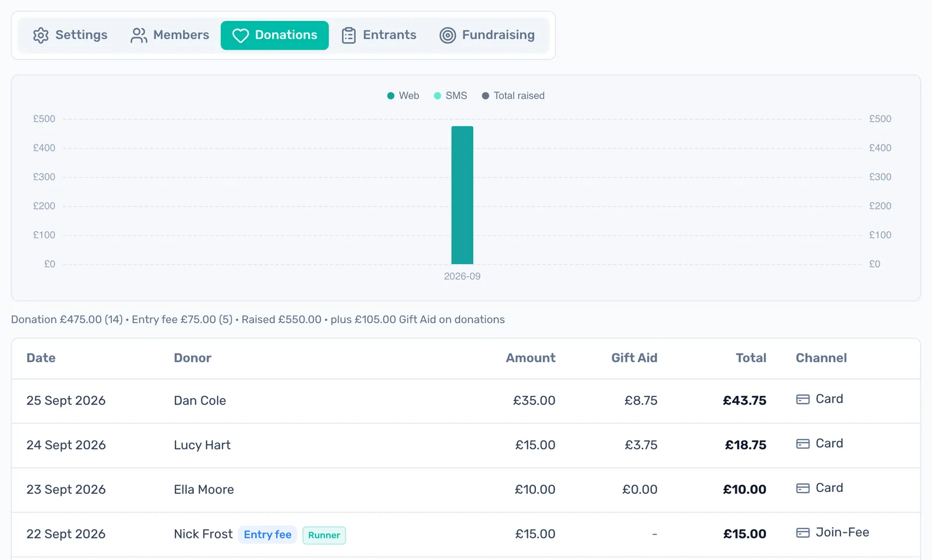Click the Gift Aid column header
932x560 pixels.
(x=634, y=358)
